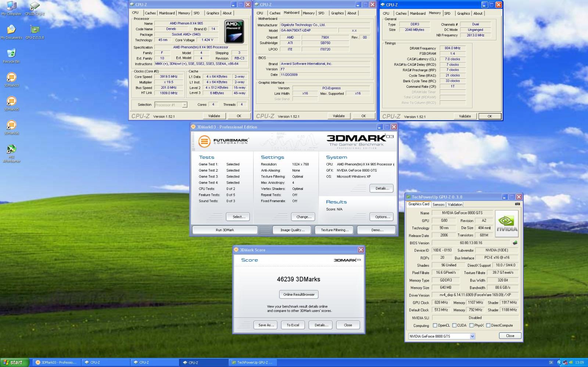The height and width of the screenshot is (367, 588).
Task: Open Image Quality... in 3DMark03
Action: click(x=293, y=230)
